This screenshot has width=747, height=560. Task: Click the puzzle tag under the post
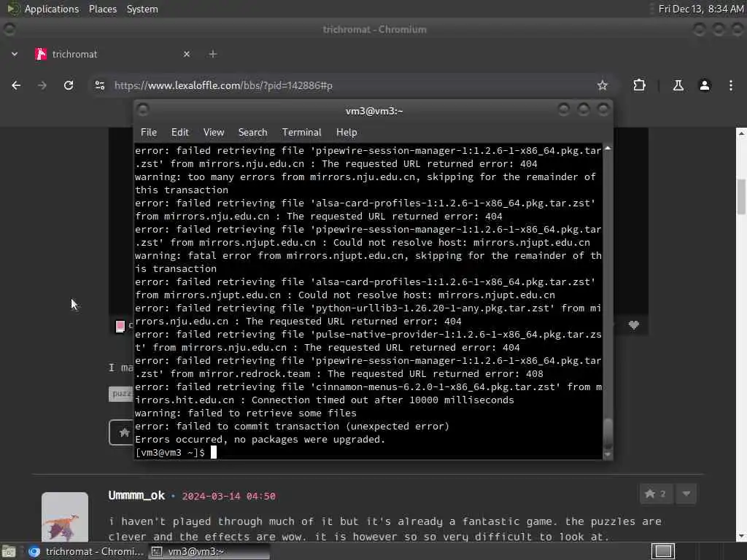pos(121,393)
